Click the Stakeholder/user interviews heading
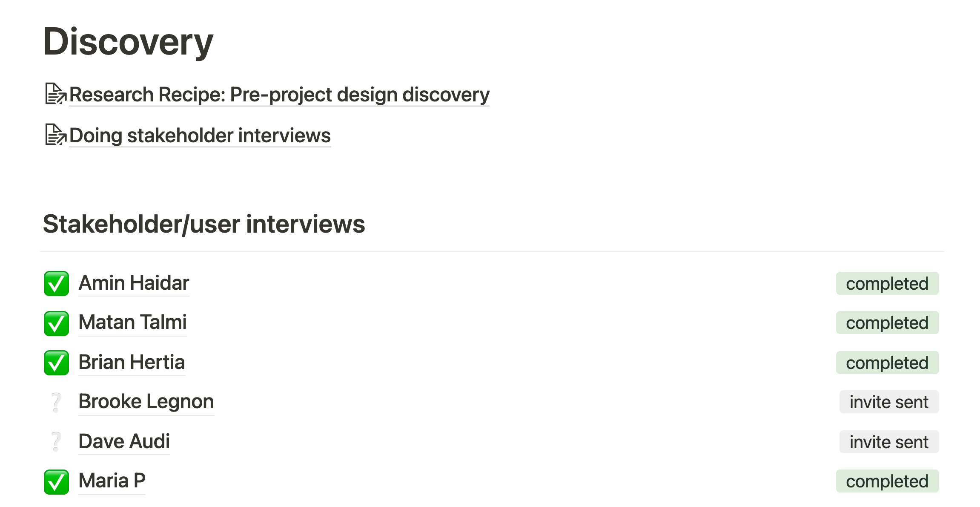Image resolution: width=980 pixels, height=507 pixels. tap(204, 224)
